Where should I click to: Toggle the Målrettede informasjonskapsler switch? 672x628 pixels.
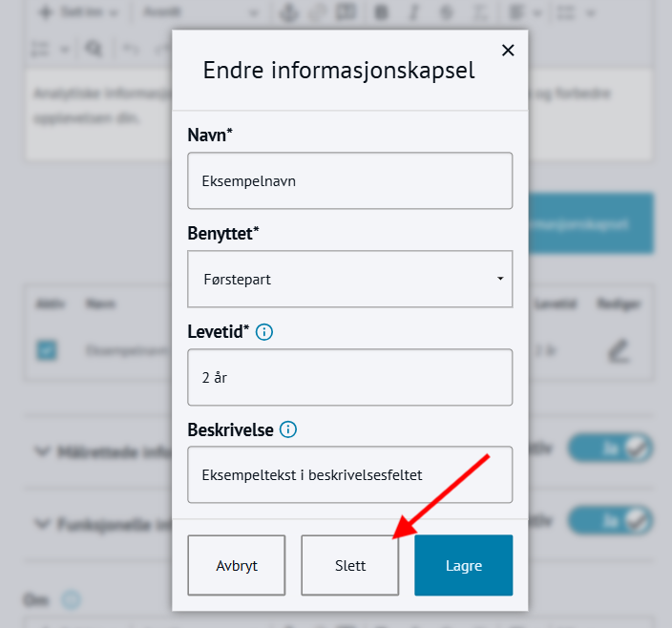click(x=610, y=449)
